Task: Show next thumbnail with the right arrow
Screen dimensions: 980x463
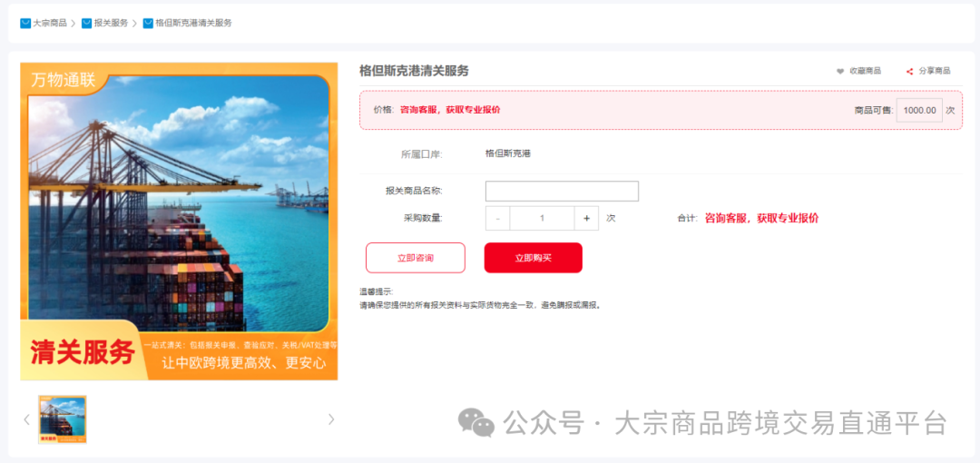Action: click(x=331, y=419)
